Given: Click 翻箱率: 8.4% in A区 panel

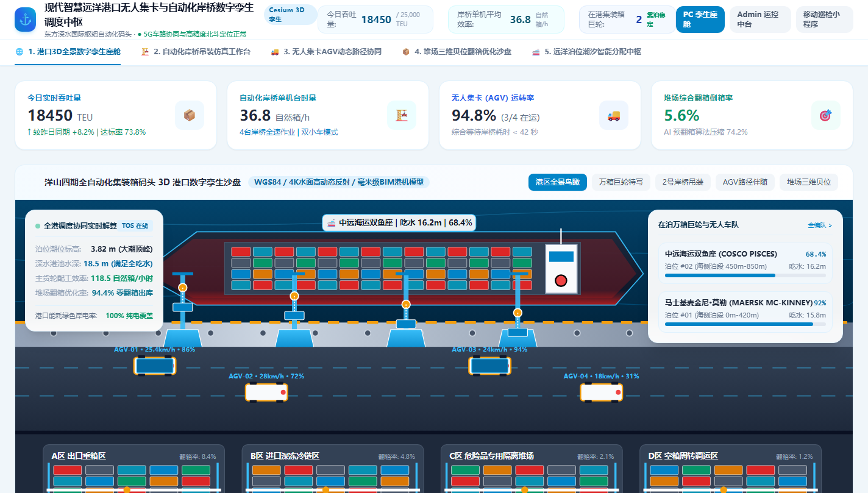Looking at the screenshot, I should tap(197, 456).
